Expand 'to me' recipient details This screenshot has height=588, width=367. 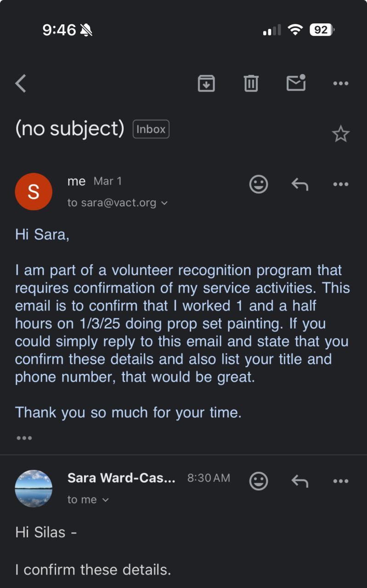coord(105,500)
